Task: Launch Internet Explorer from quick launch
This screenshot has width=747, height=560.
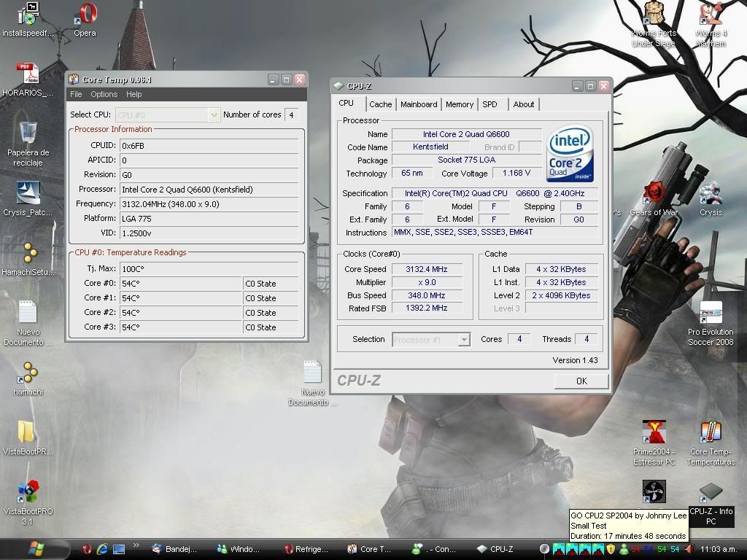Action: [102, 549]
